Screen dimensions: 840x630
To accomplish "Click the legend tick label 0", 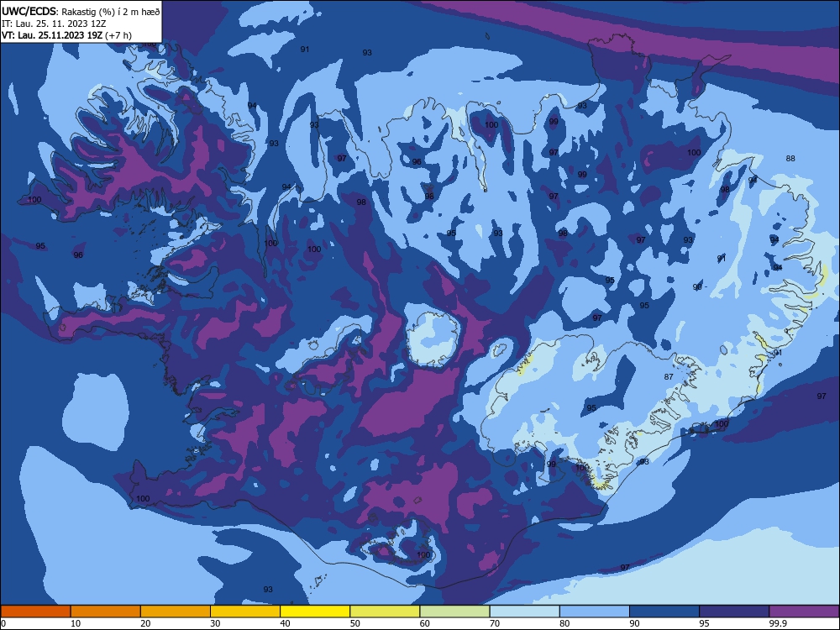I will pyautogui.click(x=3, y=623).
